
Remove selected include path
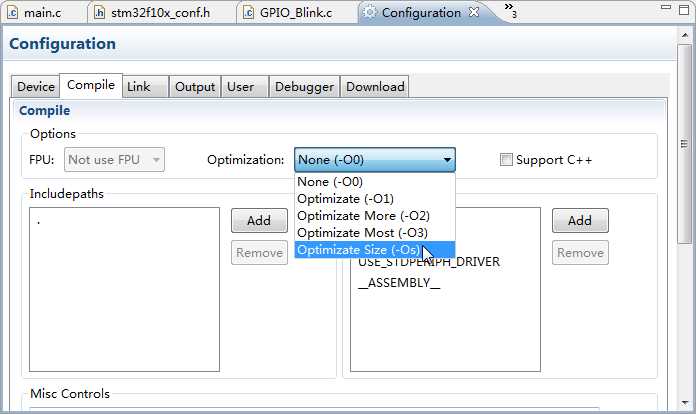coord(259,253)
